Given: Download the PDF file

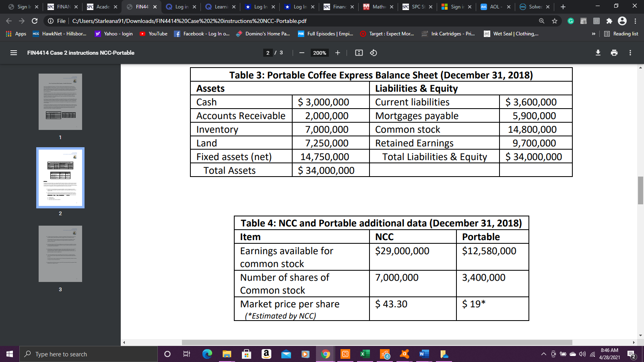Looking at the screenshot, I should coord(598,53).
